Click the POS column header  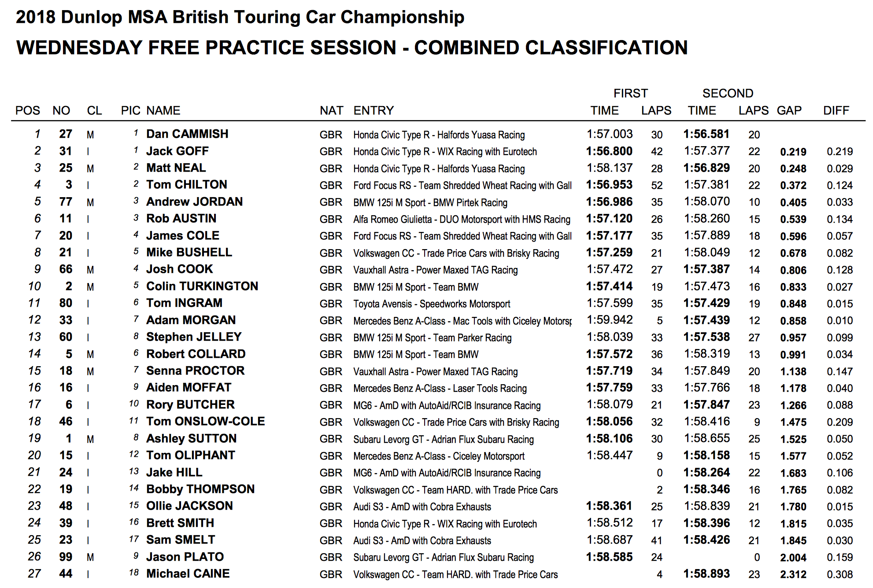[27, 110]
